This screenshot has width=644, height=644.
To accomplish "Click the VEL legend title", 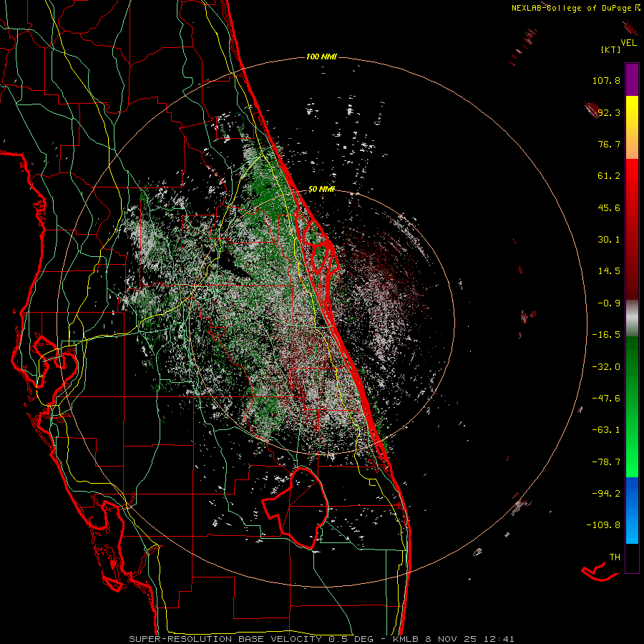I will coord(628,43).
